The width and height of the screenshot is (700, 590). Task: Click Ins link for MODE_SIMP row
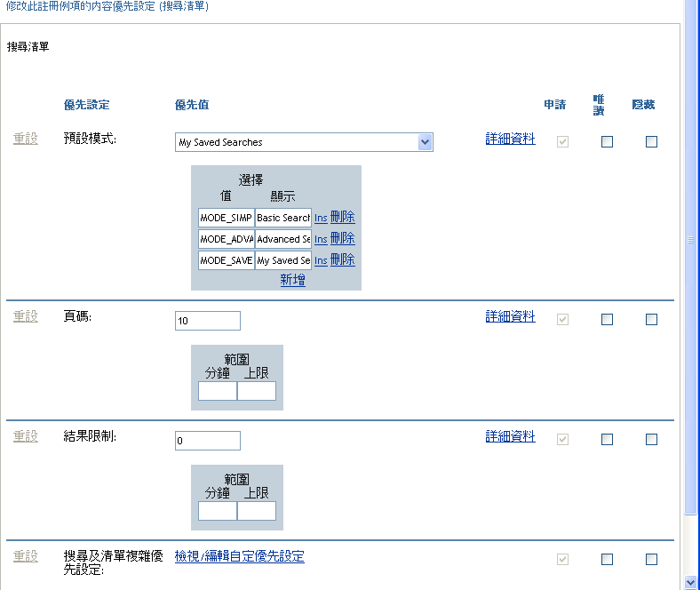(321, 218)
